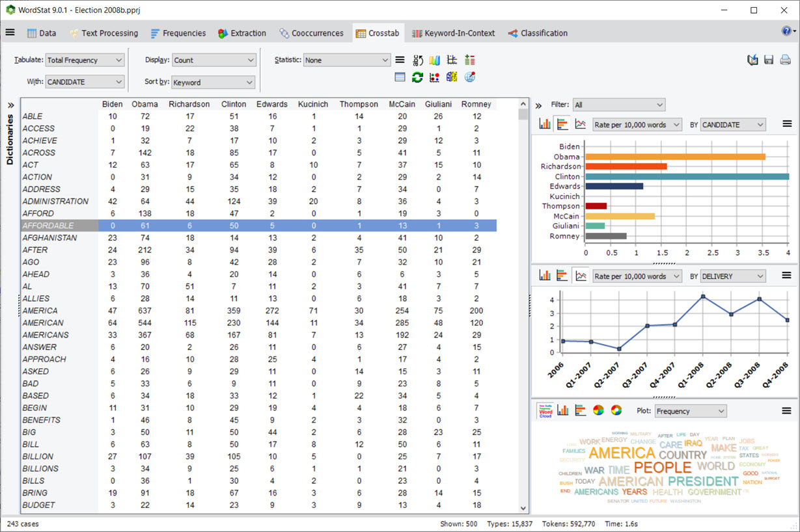Click the printer icon at top right

click(785, 60)
